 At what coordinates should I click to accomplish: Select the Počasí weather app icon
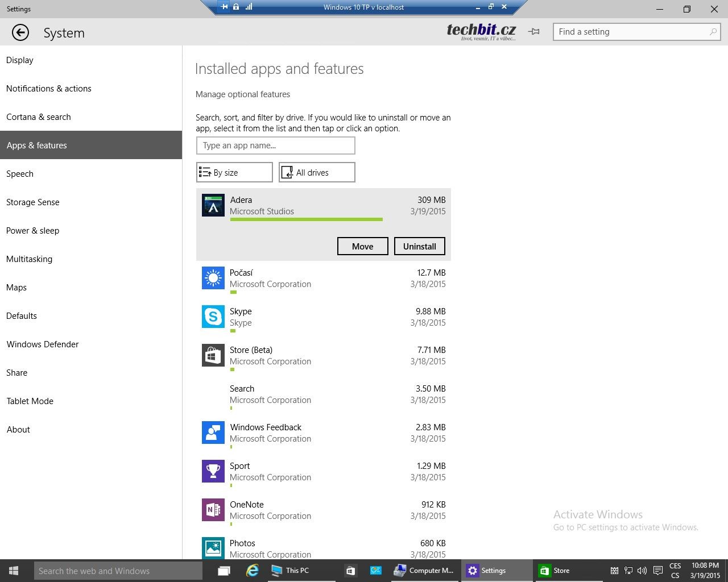(x=213, y=278)
